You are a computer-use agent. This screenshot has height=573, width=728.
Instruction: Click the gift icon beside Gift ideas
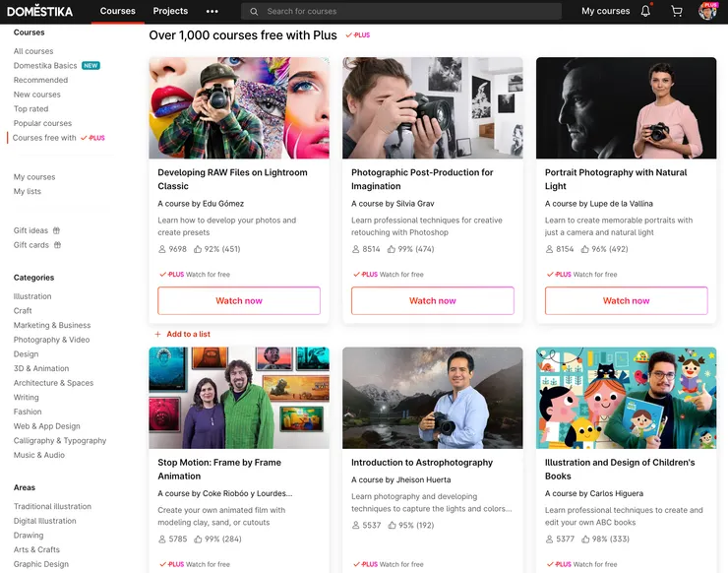coord(56,230)
